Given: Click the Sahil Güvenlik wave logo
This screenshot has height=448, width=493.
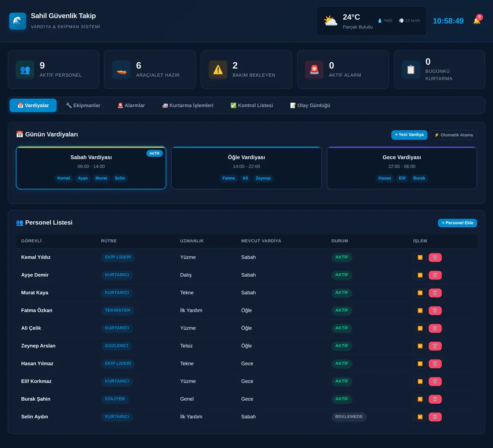Looking at the screenshot, I should point(18,21).
